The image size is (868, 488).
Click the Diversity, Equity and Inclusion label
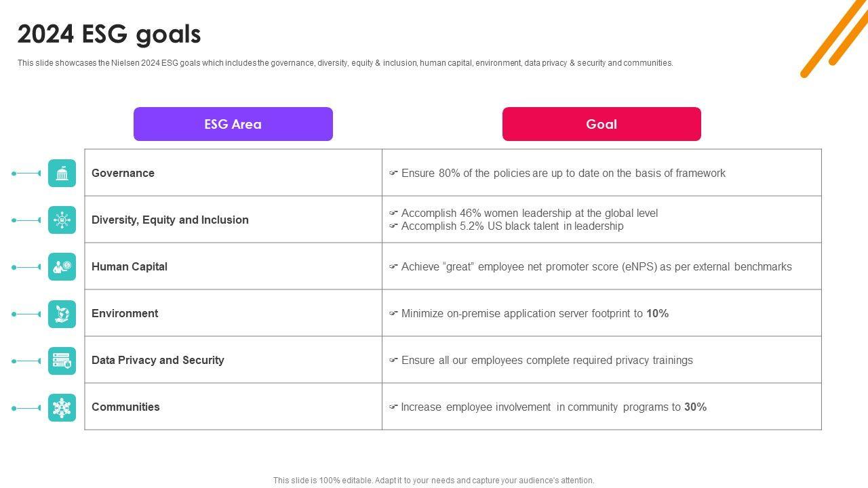coord(170,220)
